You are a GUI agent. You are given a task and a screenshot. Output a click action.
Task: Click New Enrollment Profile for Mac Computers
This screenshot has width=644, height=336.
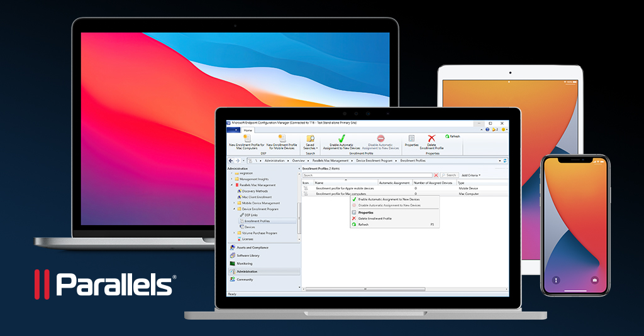point(247,142)
